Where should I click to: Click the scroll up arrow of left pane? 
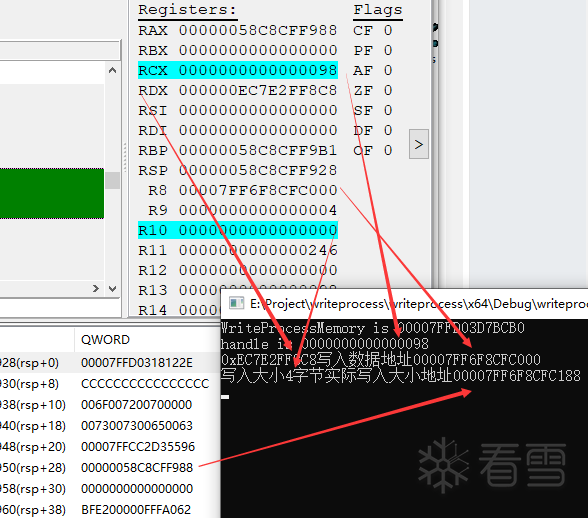click(112, 71)
